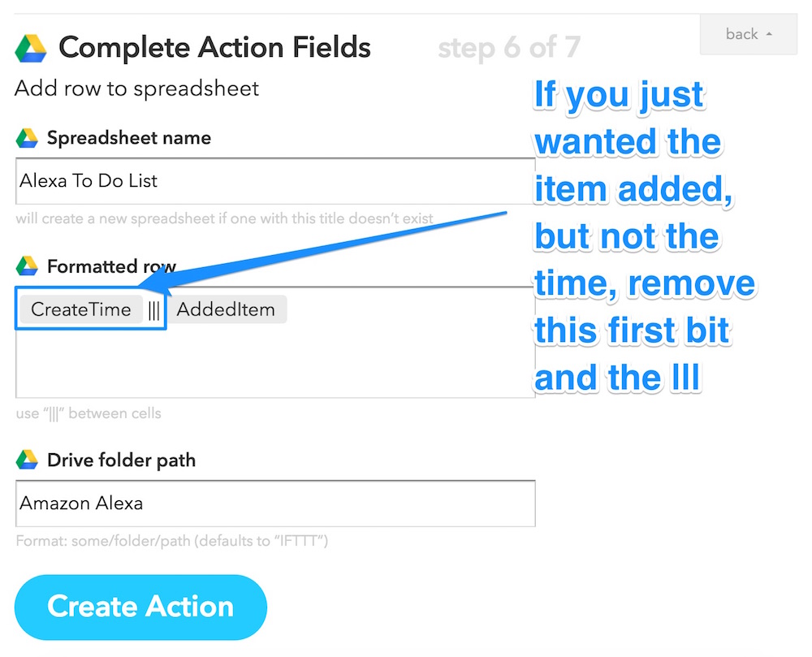Click the step 6 of 7 indicator

click(509, 48)
